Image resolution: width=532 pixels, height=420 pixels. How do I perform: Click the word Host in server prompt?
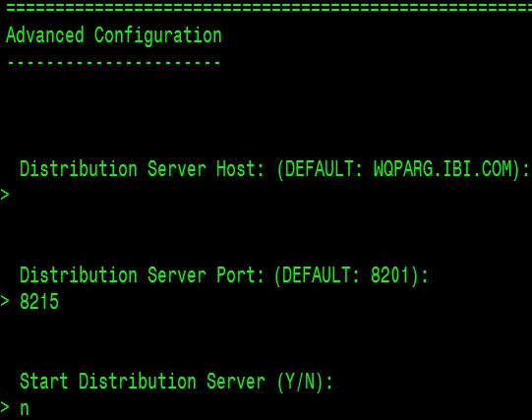click(x=236, y=168)
